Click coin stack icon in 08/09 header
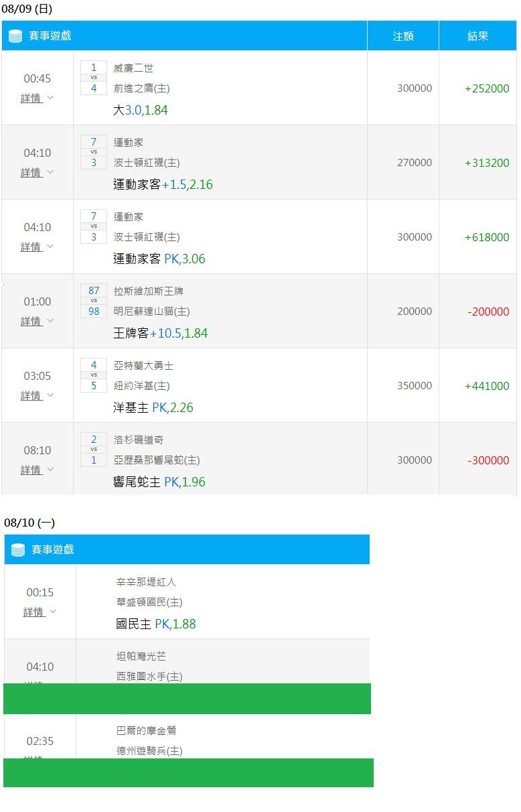Image resolution: width=521 pixels, height=812 pixels. click(x=15, y=36)
